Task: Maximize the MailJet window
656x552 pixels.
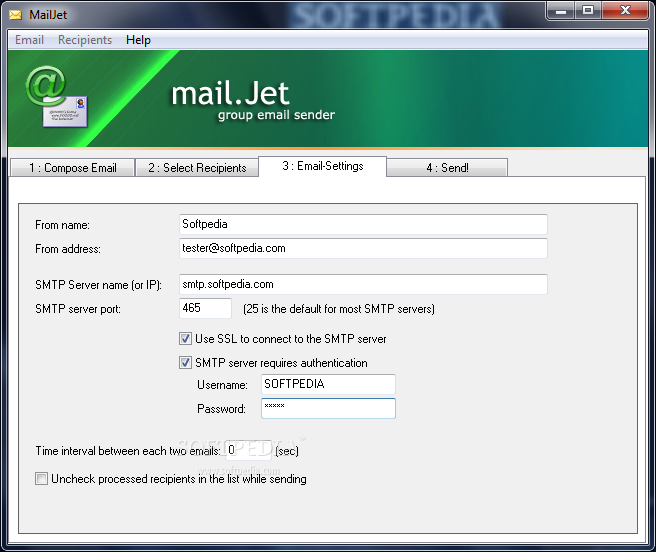Action: tap(588, 10)
